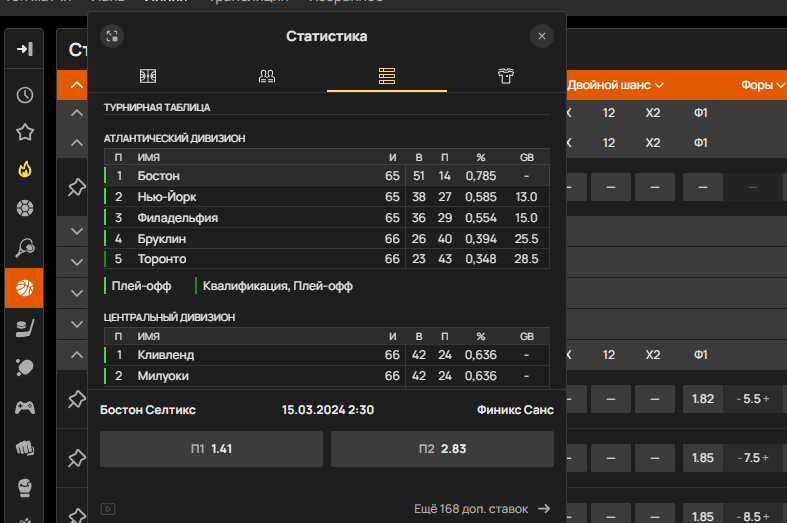This screenshot has width=787, height=523.
Task: Select ice hockey sport in sidebar
Action: (25, 328)
